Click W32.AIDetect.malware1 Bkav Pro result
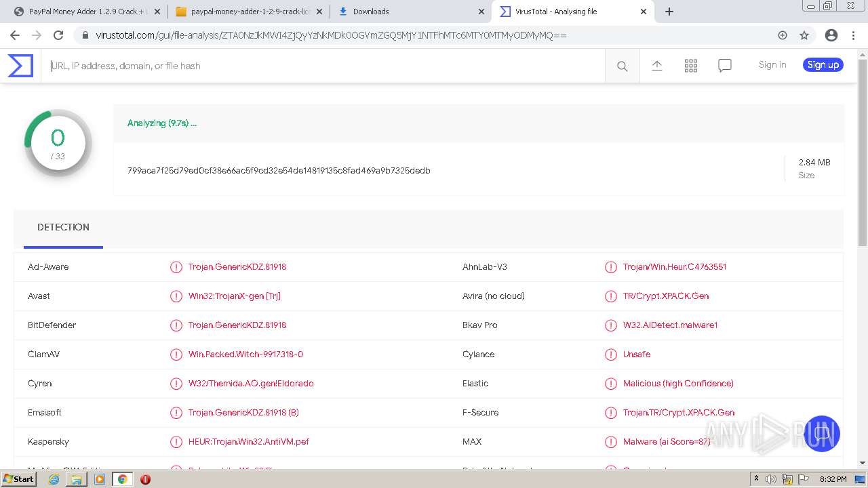This screenshot has height=488, width=868. click(670, 325)
